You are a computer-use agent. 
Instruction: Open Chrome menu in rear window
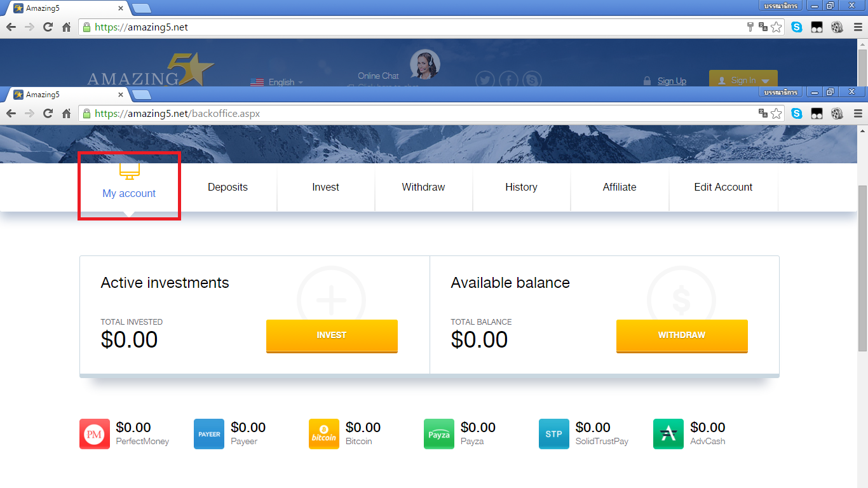(x=858, y=27)
